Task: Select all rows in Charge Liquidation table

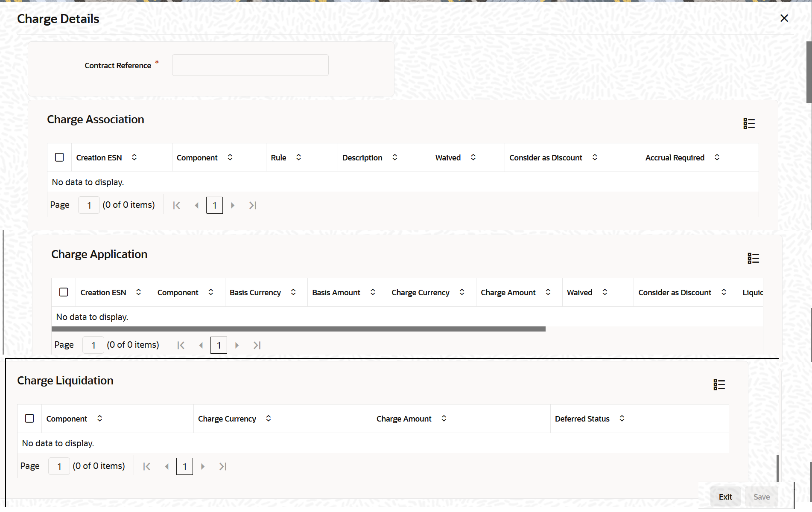Action: [29, 419]
